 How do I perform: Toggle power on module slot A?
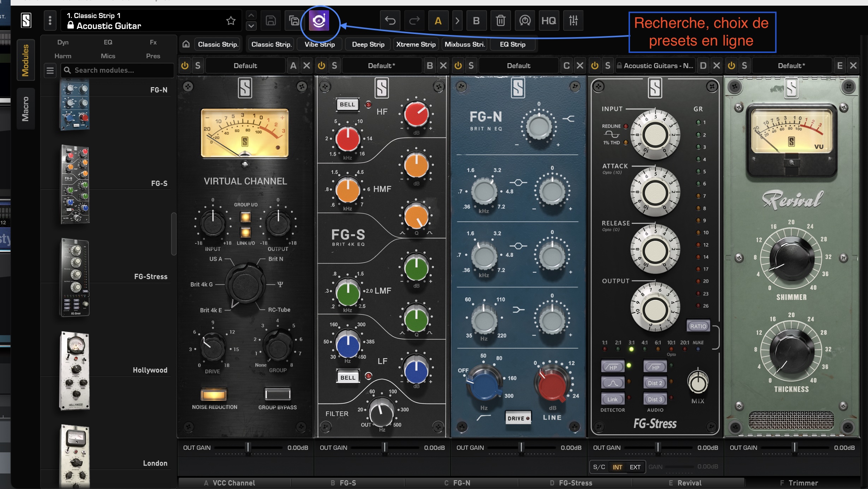[185, 66]
